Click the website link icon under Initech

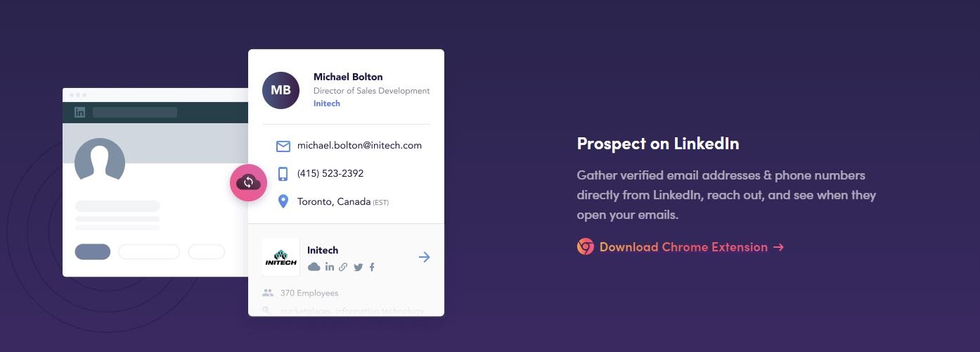343,267
